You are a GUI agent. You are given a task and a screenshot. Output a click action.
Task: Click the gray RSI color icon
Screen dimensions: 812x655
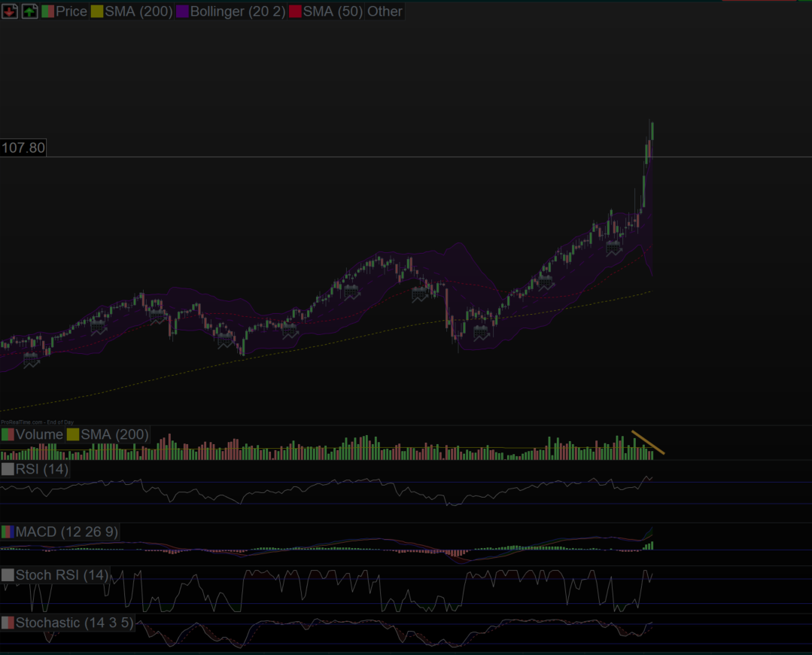(8, 469)
